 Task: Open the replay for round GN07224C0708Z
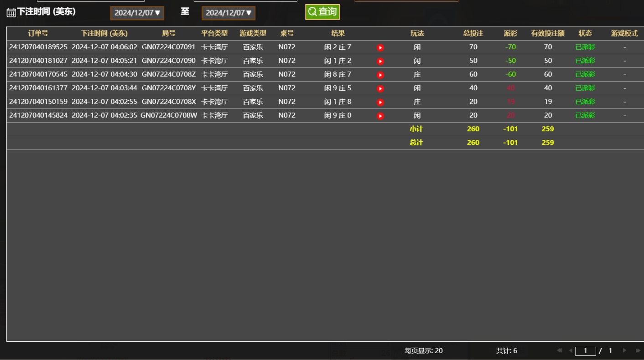[x=380, y=75]
